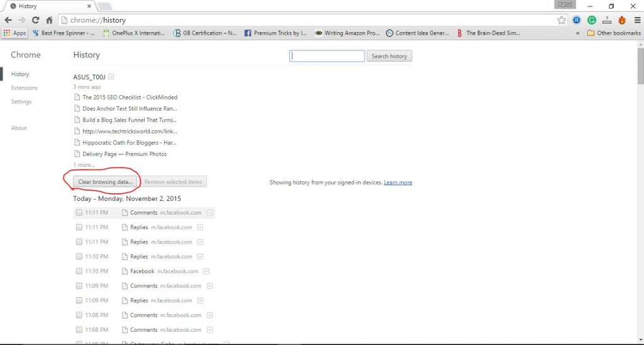Click the Clear browsing data button
This screenshot has width=644, height=345.
click(105, 182)
